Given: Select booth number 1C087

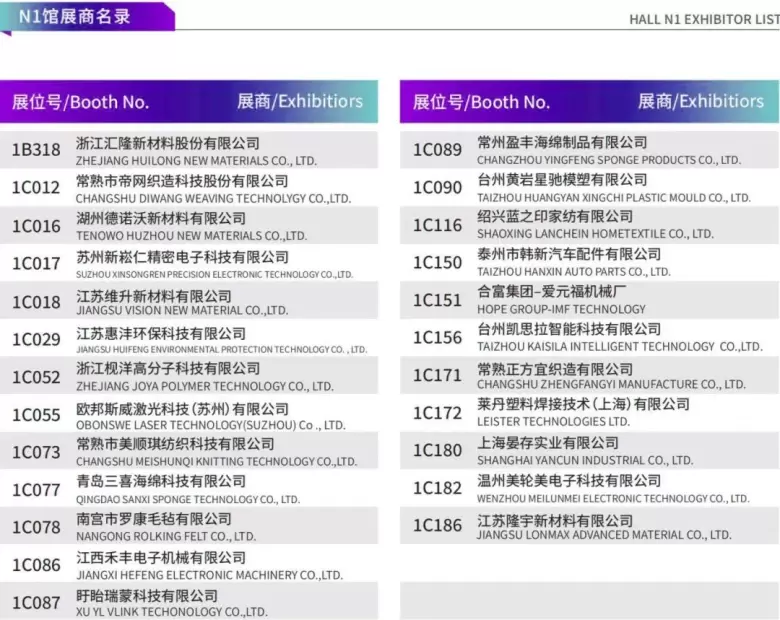Looking at the screenshot, I should coord(36,603).
